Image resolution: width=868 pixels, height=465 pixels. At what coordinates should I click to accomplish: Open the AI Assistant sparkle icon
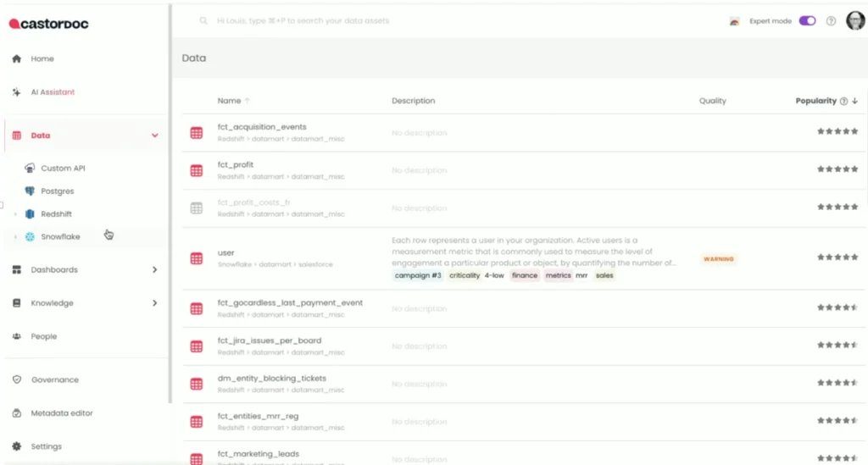17,91
